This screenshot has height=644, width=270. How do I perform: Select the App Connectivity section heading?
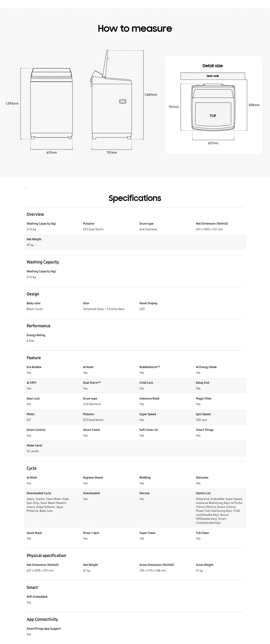point(42,619)
